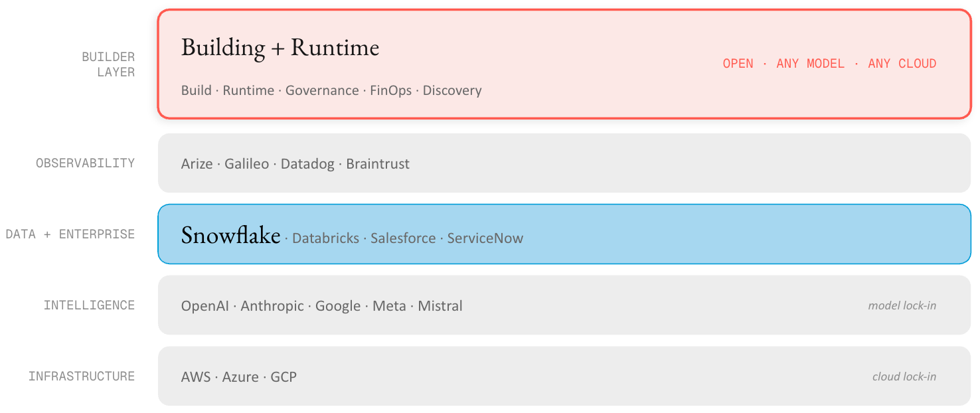Click the OBSERVABILITY row label
The image size is (980, 413).
85,163
